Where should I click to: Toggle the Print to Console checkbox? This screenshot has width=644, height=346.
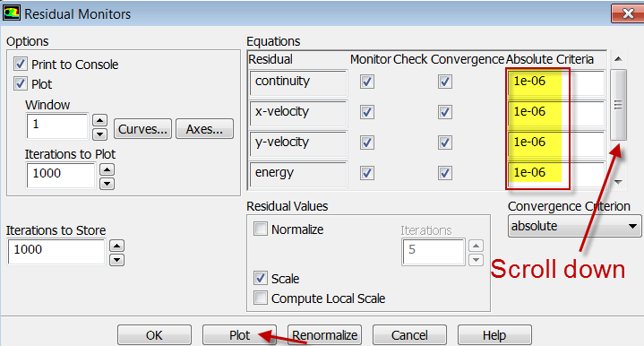(x=20, y=65)
